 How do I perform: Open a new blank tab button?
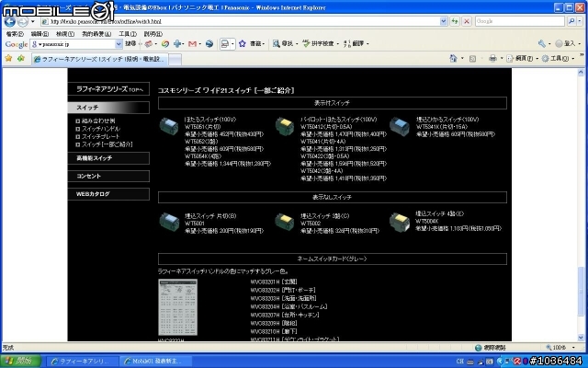coord(175,59)
